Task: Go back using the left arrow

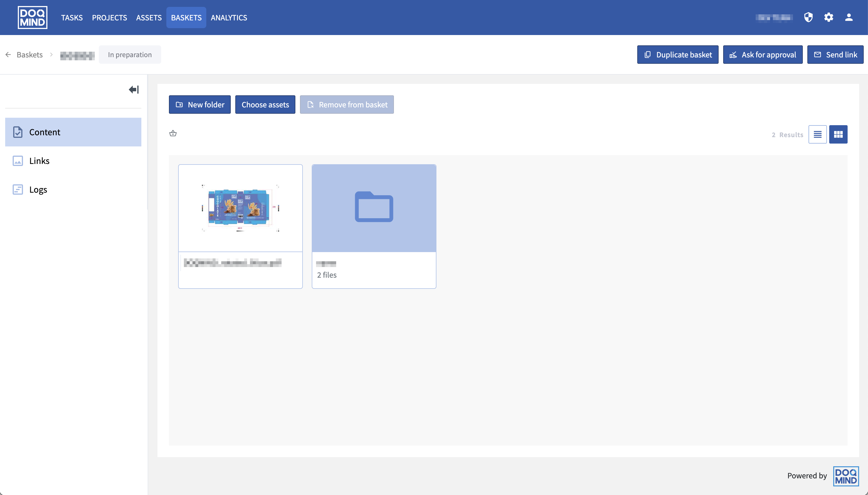Action: pyautogui.click(x=8, y=55)
